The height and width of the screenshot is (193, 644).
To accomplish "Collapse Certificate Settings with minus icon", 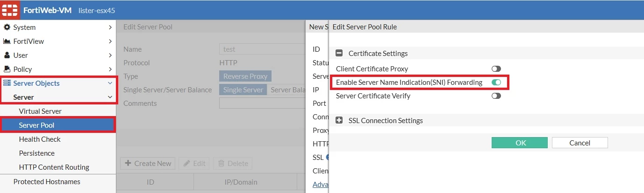I will coord(339,53).
